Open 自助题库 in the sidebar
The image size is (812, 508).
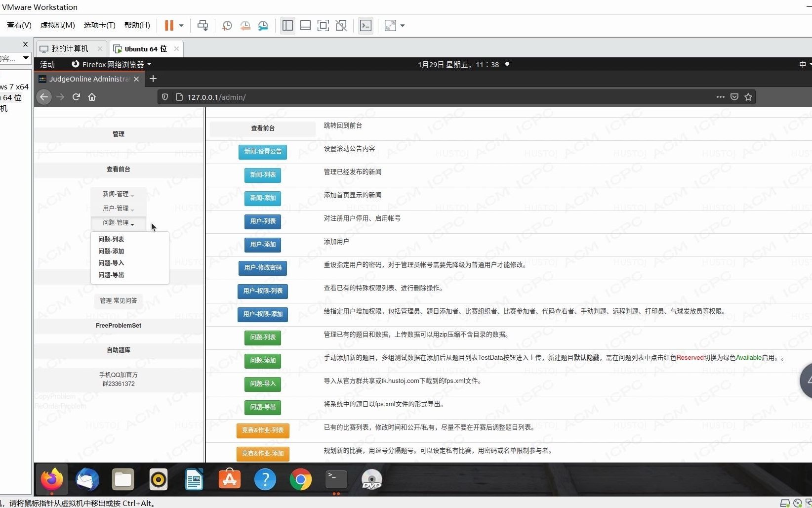pyautogui.click(x=119, y=350)
